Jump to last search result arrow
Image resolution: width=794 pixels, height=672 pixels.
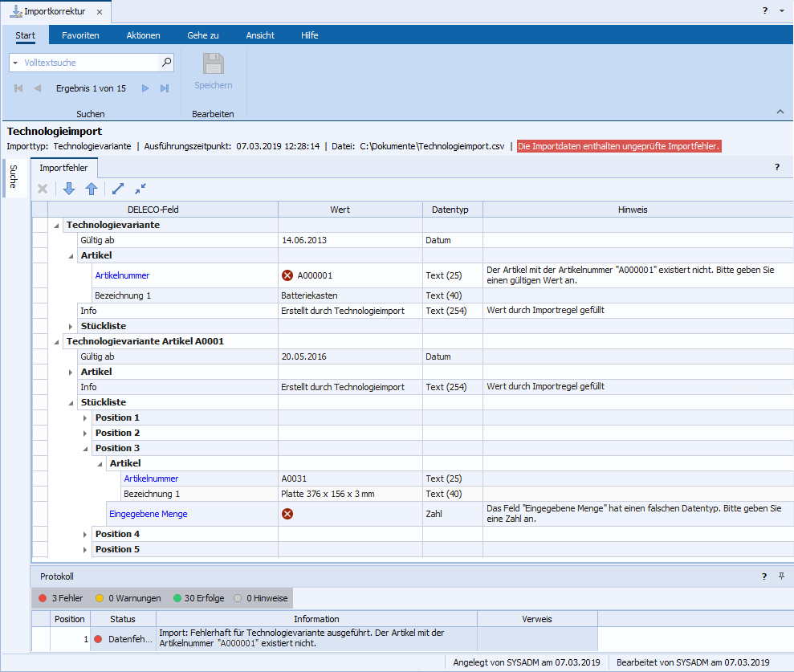click(x=165, y=88)
